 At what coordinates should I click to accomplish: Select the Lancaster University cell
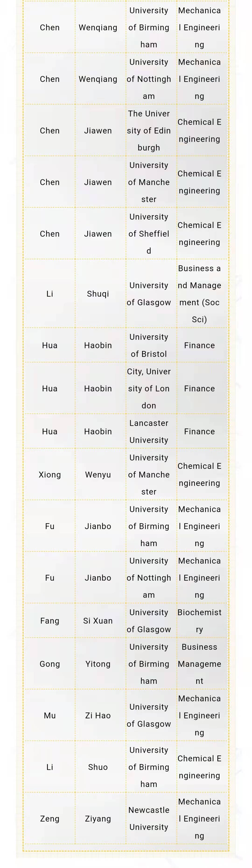pos(149,431)
